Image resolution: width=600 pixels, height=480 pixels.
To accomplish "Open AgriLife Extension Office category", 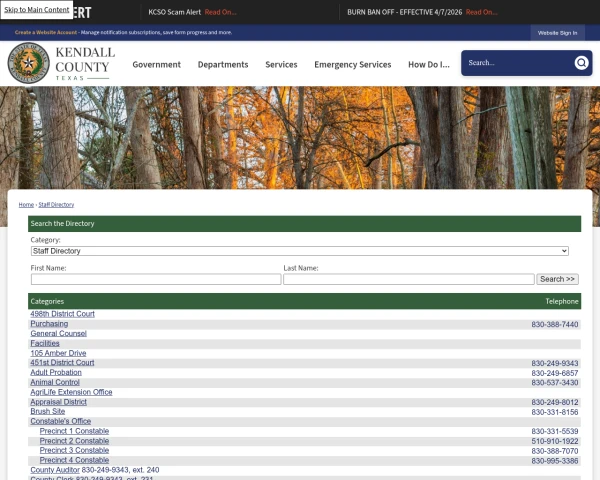I will [x=72, y=392].
